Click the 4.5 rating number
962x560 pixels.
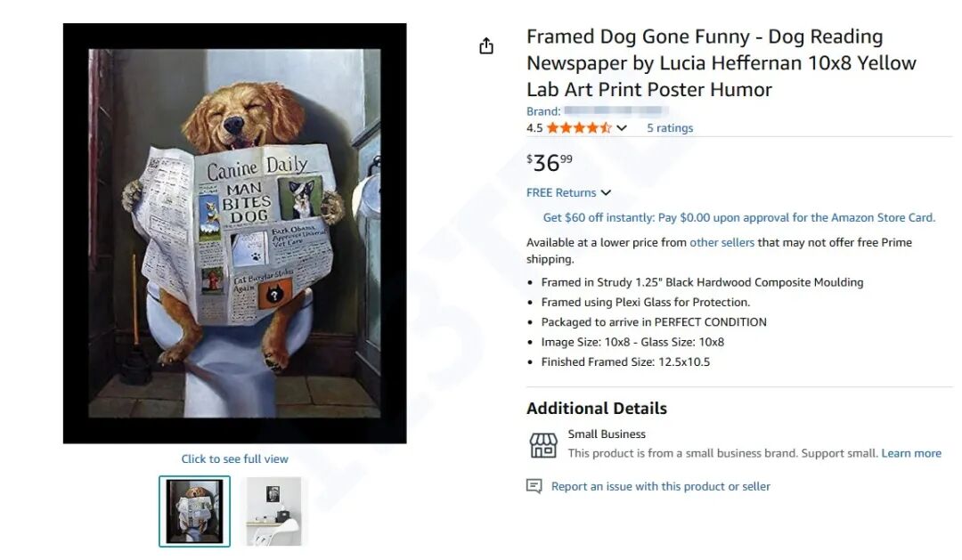pyautogui.click(x=534, y=128)
